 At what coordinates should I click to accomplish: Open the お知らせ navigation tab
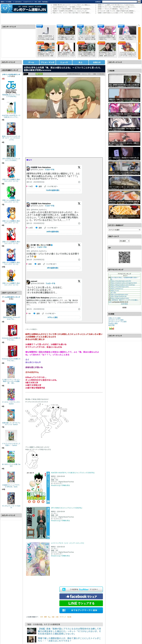tap(97, 62)
